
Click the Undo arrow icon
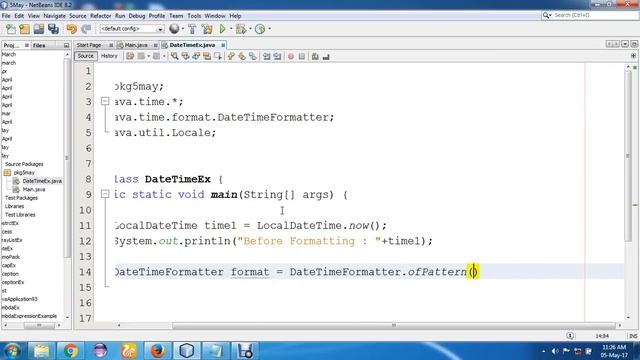[x=71, y=29]
